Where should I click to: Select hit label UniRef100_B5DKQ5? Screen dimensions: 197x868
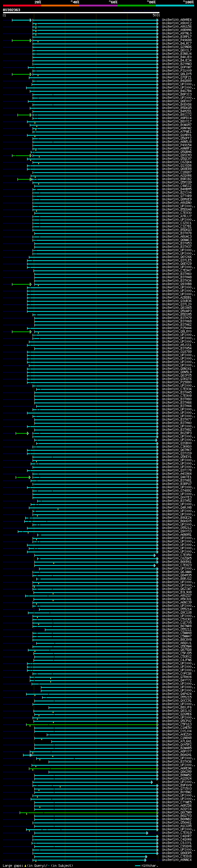176,108
